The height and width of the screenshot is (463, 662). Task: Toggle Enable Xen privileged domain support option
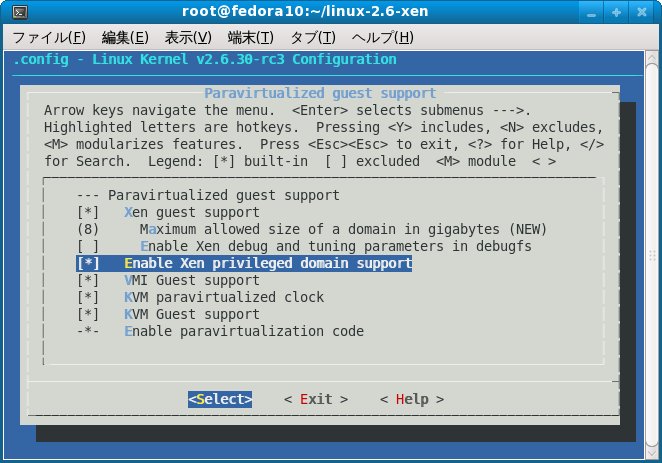click(244, 263)
